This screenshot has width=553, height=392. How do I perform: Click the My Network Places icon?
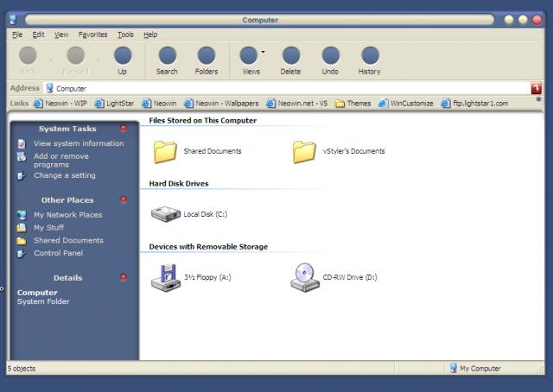(22, 215)
